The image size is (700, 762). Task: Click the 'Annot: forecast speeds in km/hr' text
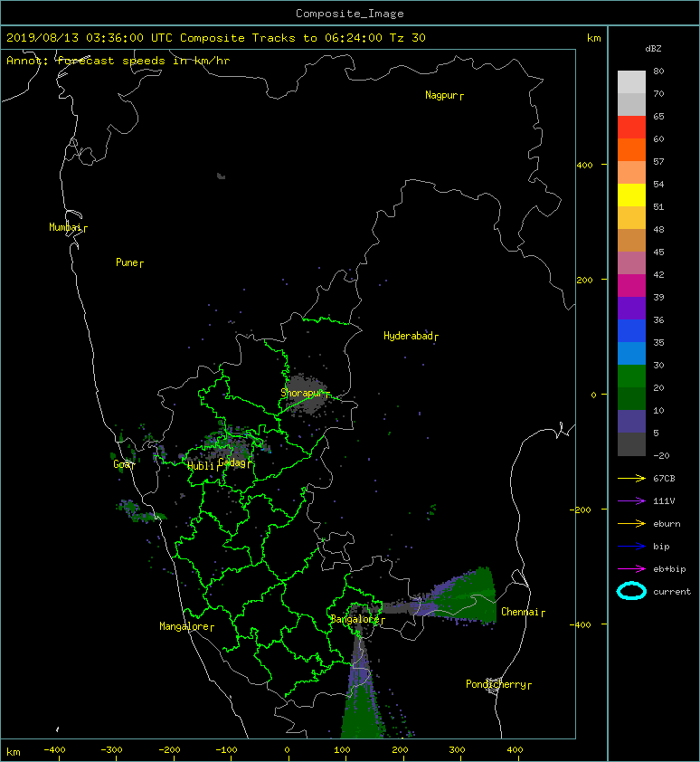pos(118,61)
